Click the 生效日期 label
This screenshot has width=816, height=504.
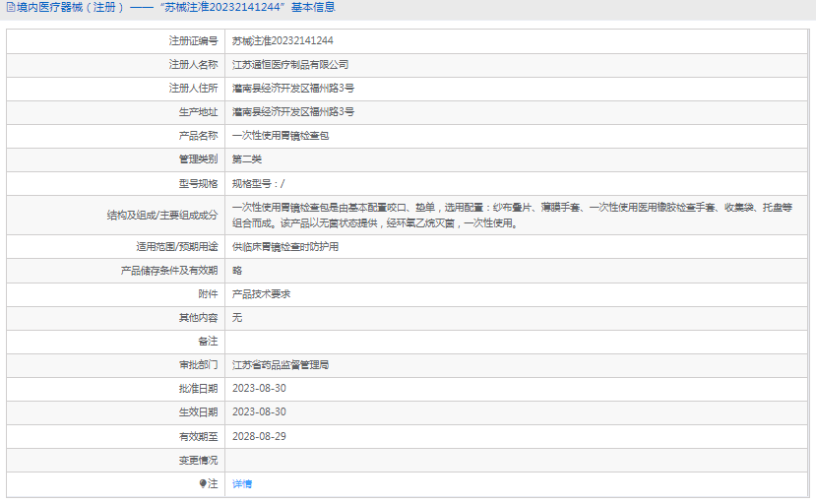(198, 412)
